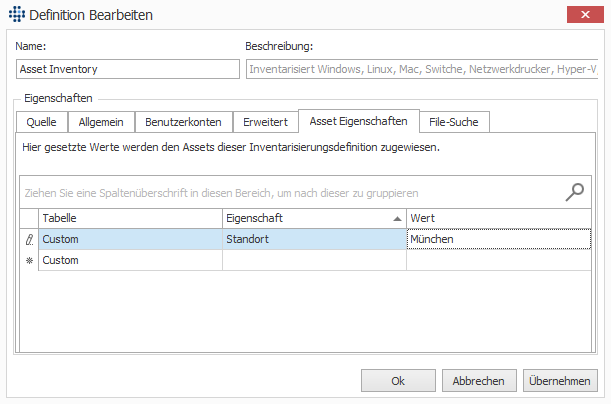Screen dimensions: 611x404
Task: Click the application logo in the title bar
Action: click(15, 15)
